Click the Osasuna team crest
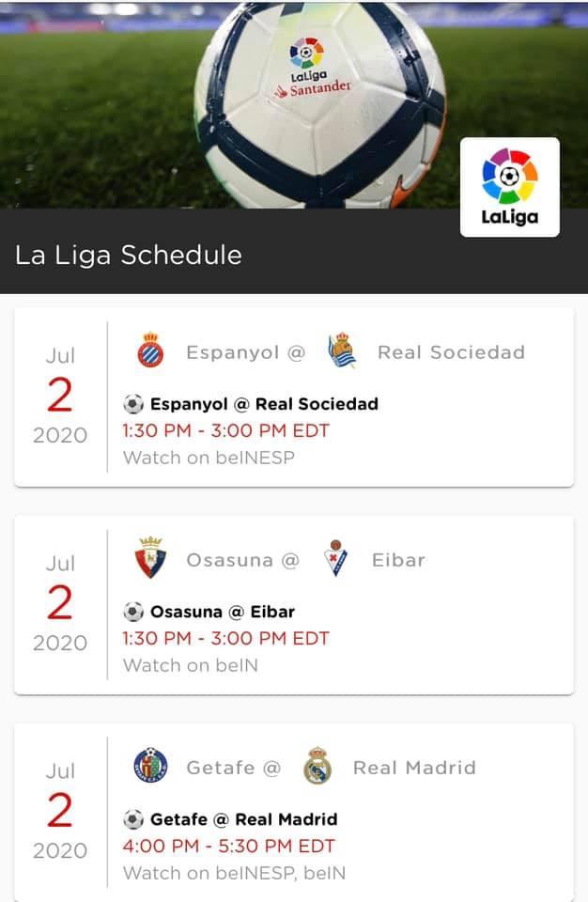The width and height of the screenshot is (588, 902). (x=150, y=559)
